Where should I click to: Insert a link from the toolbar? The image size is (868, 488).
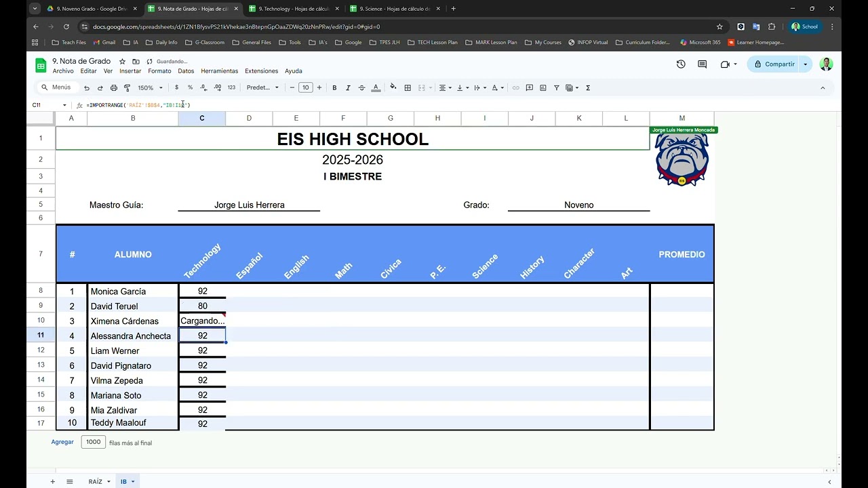(x=515, y=87)
